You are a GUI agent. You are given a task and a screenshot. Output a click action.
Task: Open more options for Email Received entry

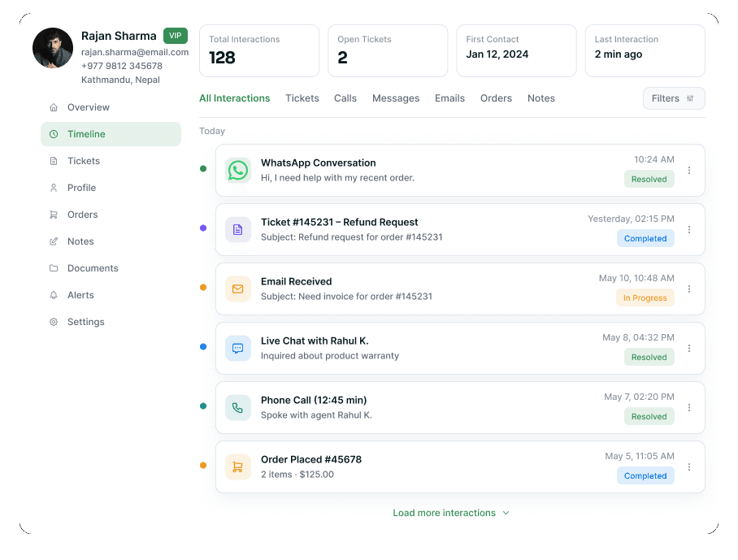[689, 289]
